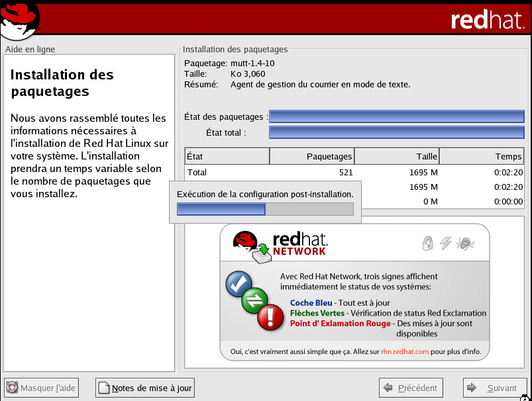Click the État column header
Screen dimensions: 532x401
click(227, 156)
